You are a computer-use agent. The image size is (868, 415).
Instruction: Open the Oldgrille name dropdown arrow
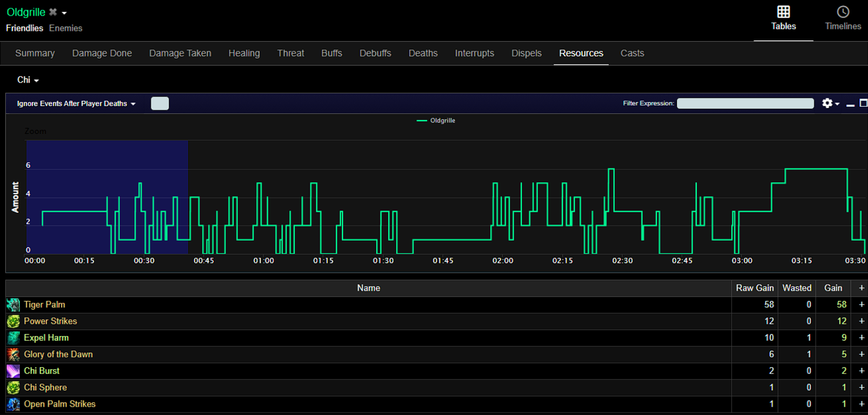pos(64,12)
